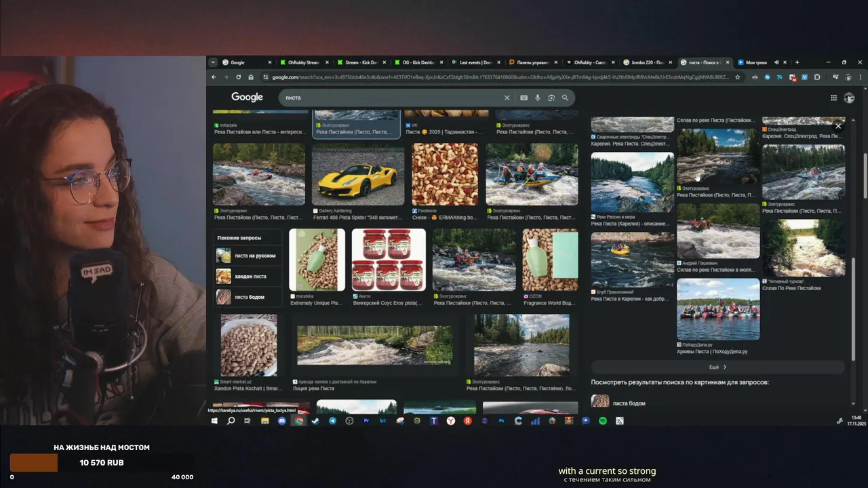Image resolution: width=868 pixels, height=488 pixels.
Task: Clear the Google search box text
Action: [507, 98]
